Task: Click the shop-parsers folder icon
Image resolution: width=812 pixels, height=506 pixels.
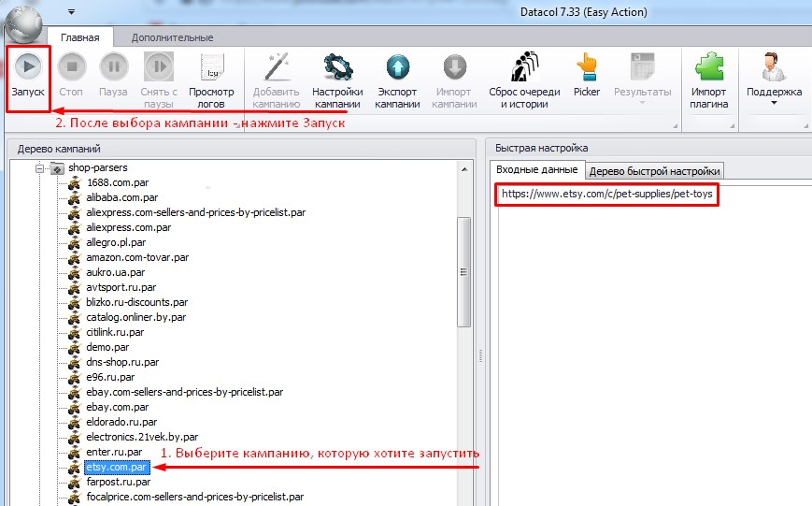Action: pyautogui.click(x=57, y=168)
